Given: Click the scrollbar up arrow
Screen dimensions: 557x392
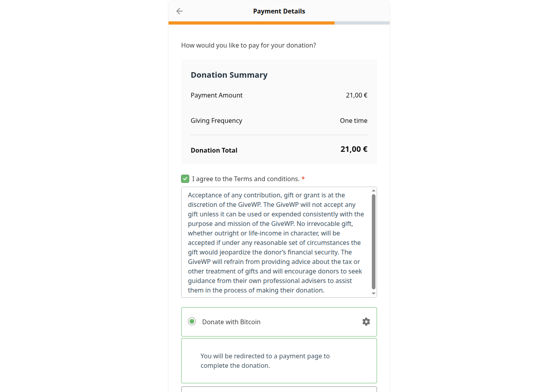Looking at the screenshot, I should click(x=373, y=190).
